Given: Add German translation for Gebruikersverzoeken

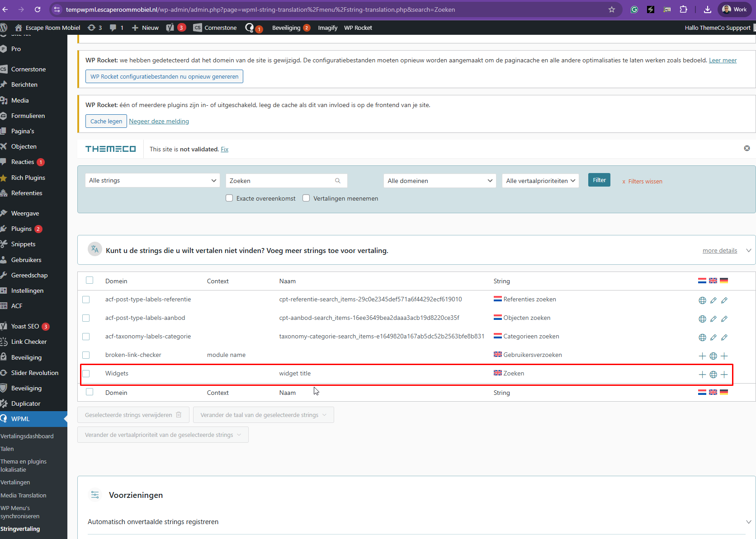Looking at the screenshot, I should (724, 356).
